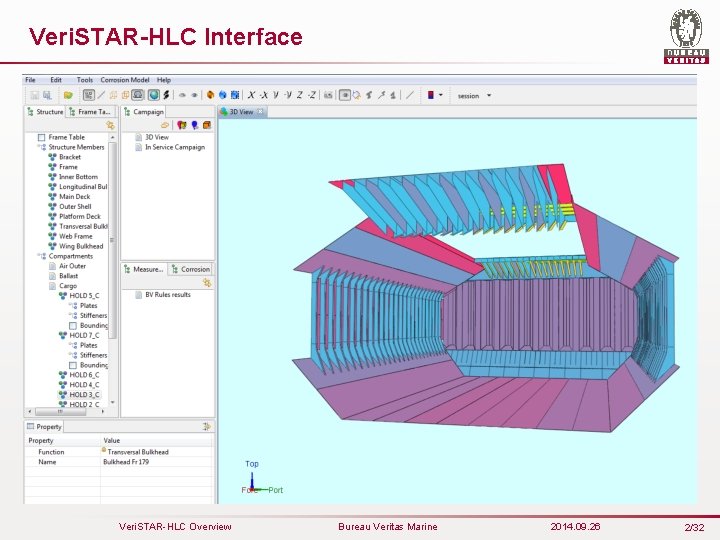This screenshot has width=720, height=540.
Task: Click the orange box icon in the Campaign toolbar
Action: pyautogui.click(x=207, y=125)
